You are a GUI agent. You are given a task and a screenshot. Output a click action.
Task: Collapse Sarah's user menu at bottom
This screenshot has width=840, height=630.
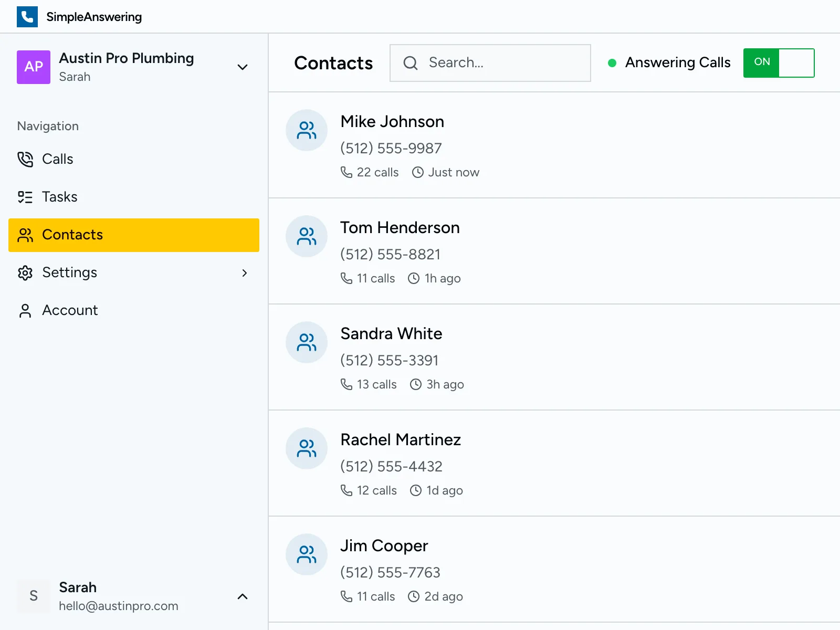[x=242, y=596]
